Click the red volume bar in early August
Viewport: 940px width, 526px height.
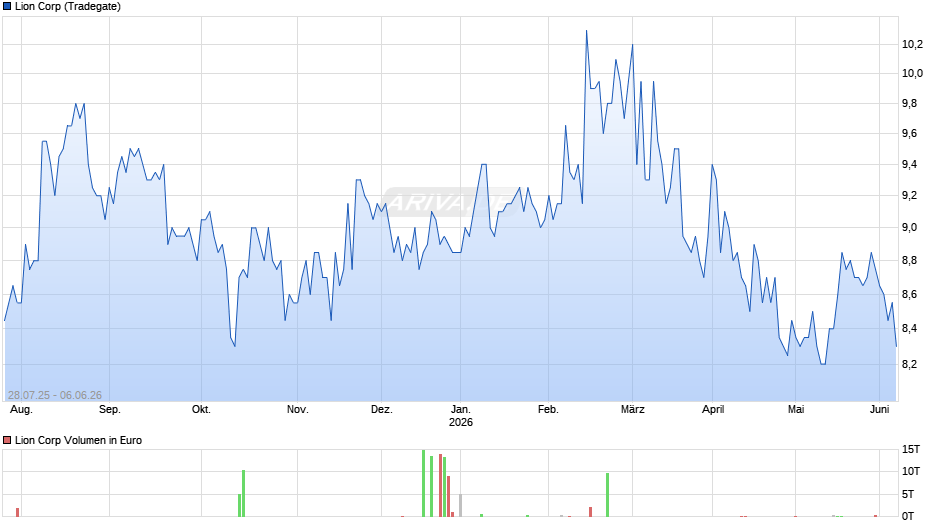[x=17, y=512]
